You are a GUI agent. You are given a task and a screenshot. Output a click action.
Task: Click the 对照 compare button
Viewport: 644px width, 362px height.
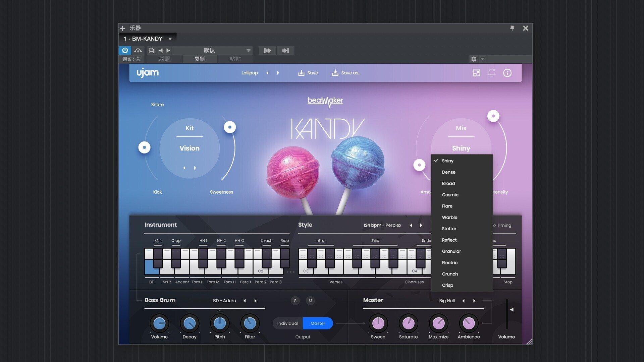164,59
